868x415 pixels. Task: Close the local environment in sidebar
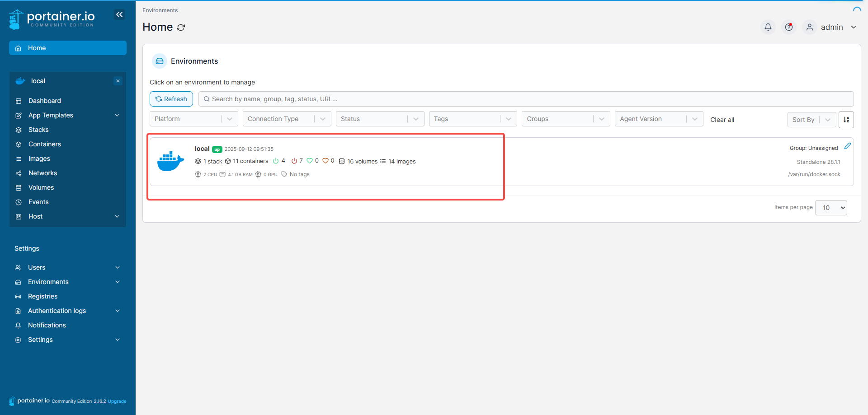point(118,81)
